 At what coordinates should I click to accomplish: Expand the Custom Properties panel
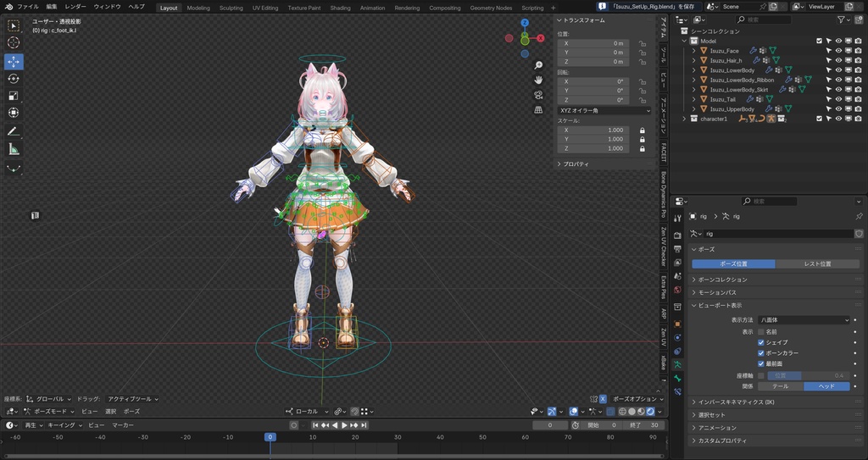(x=774, y=441)
